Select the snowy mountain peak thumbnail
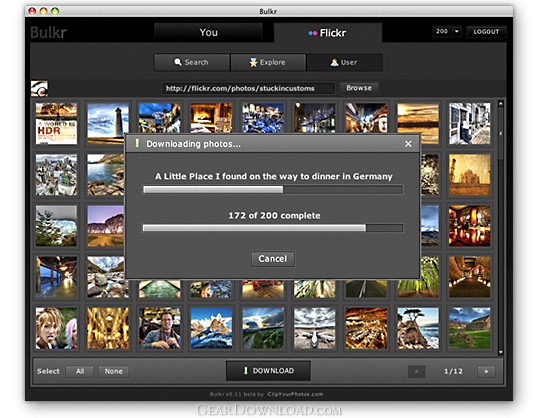The width and height of the screenshot is (539, 418). (x=211, y=328)
